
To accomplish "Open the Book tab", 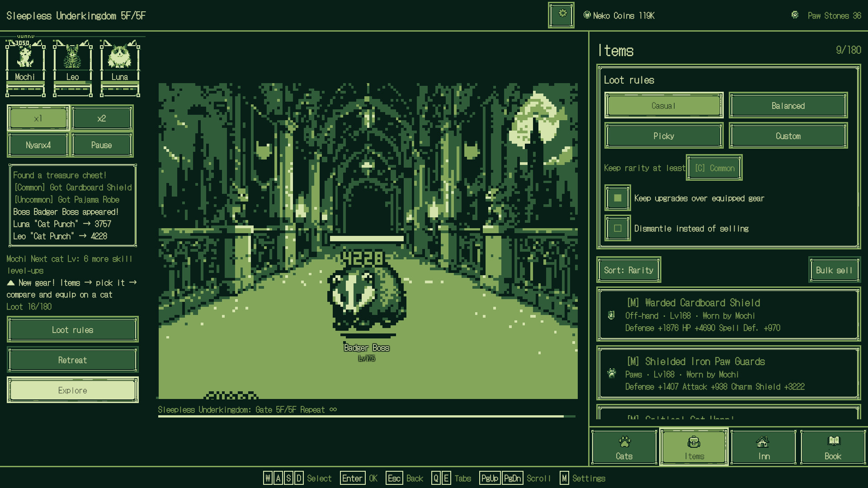I will tap(833, 447).
